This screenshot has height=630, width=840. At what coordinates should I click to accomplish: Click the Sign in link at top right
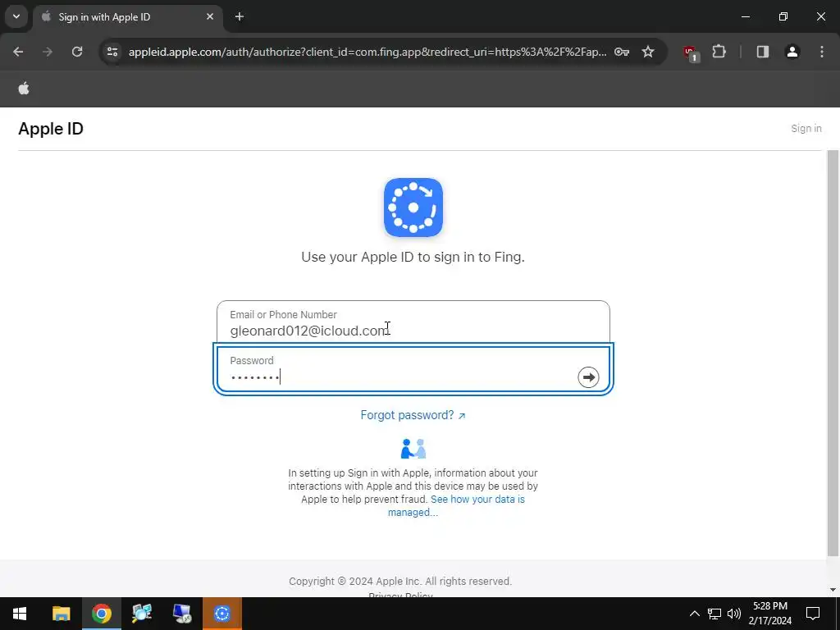(x=806, y=129)
